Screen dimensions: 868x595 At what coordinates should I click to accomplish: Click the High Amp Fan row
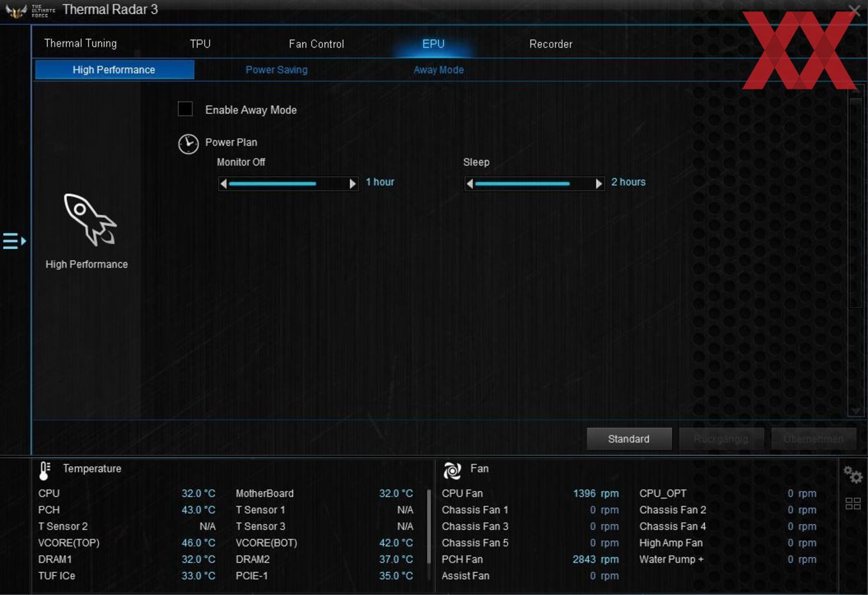pos(728,543)
